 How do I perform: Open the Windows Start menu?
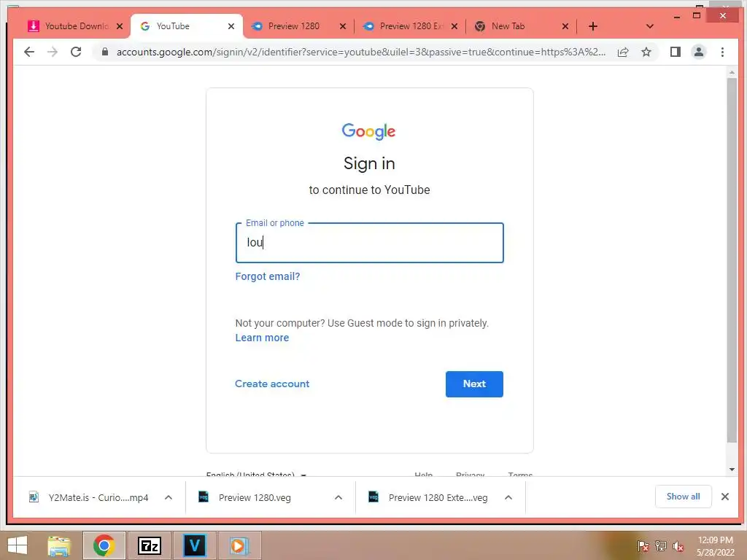(x=18, y=545)
